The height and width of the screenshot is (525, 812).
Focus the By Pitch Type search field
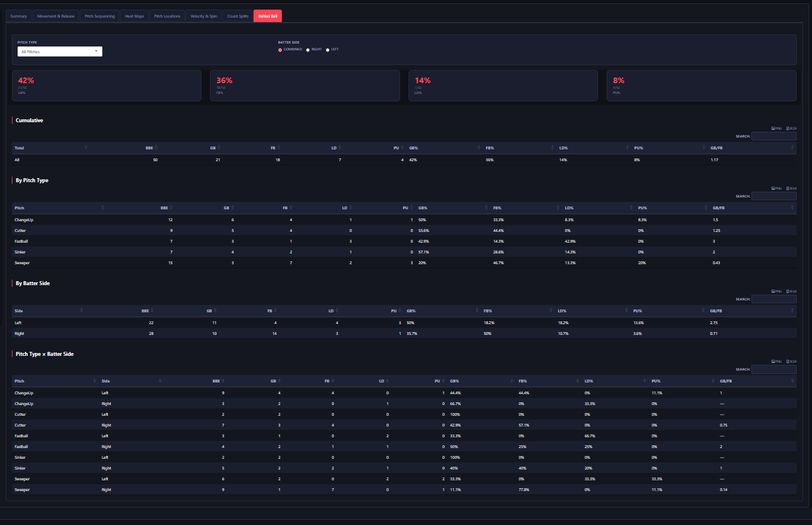click(774, 196)
